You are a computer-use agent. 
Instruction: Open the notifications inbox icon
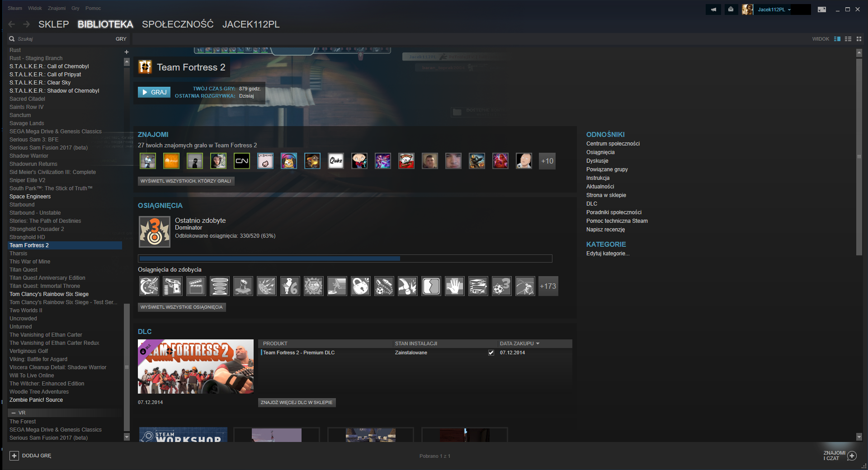731,9
